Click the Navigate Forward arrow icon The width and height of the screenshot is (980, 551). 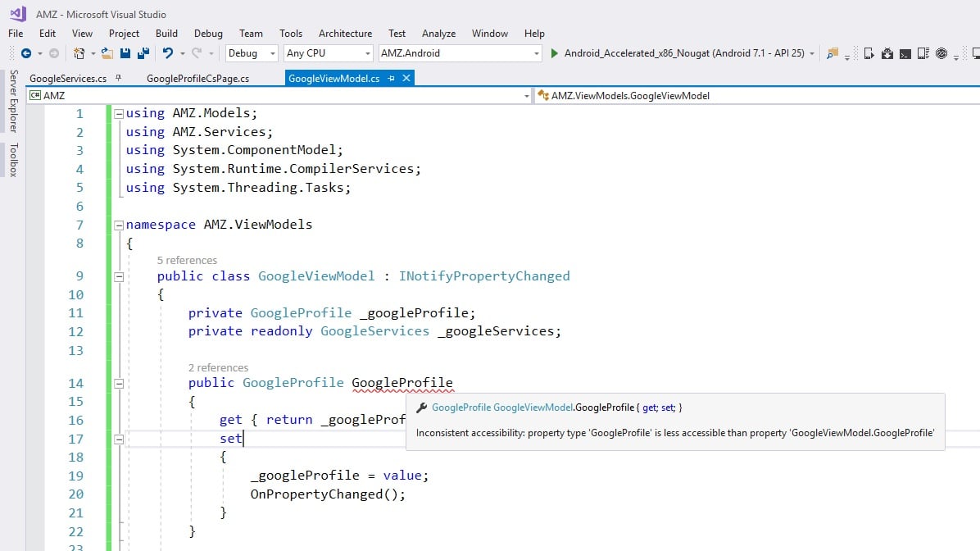54,54
